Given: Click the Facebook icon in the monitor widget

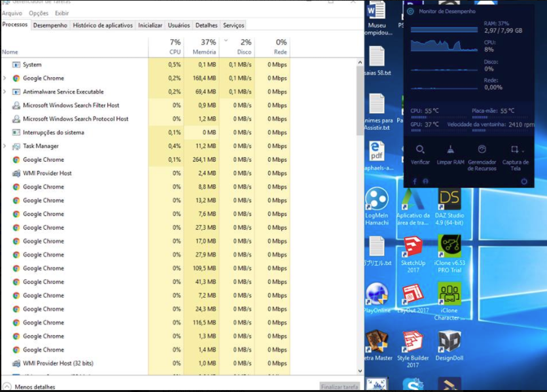Looking at the screenshot, I should tap(414, 181).
